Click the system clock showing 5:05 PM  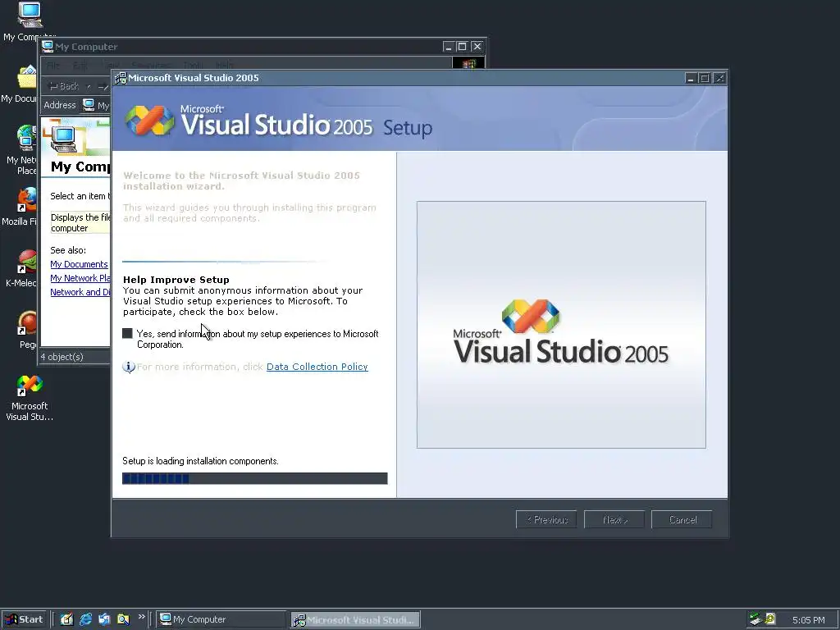[x=808, y=620]
